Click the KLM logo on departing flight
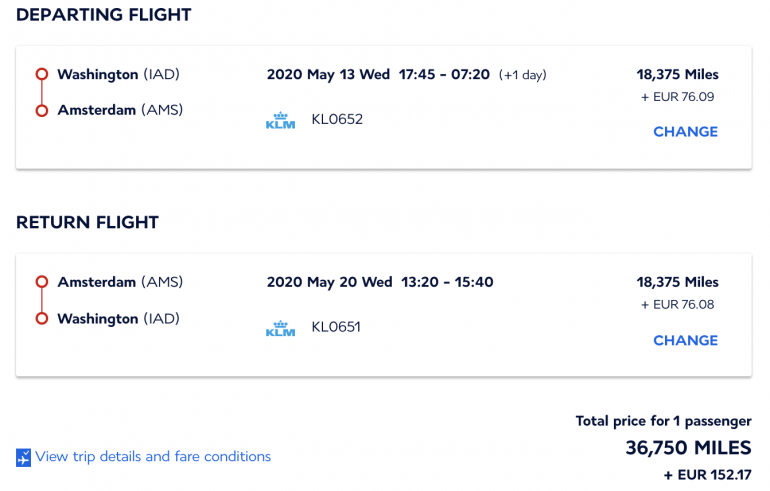Image resolution: width=770 pixels, height=491 pixels. [280, 120]
